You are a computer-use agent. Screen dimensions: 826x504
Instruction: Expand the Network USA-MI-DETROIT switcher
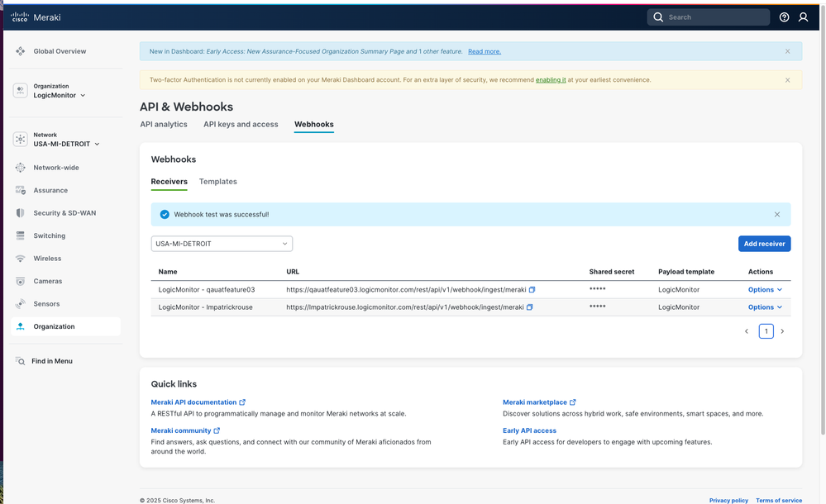(x=97, y=144)
